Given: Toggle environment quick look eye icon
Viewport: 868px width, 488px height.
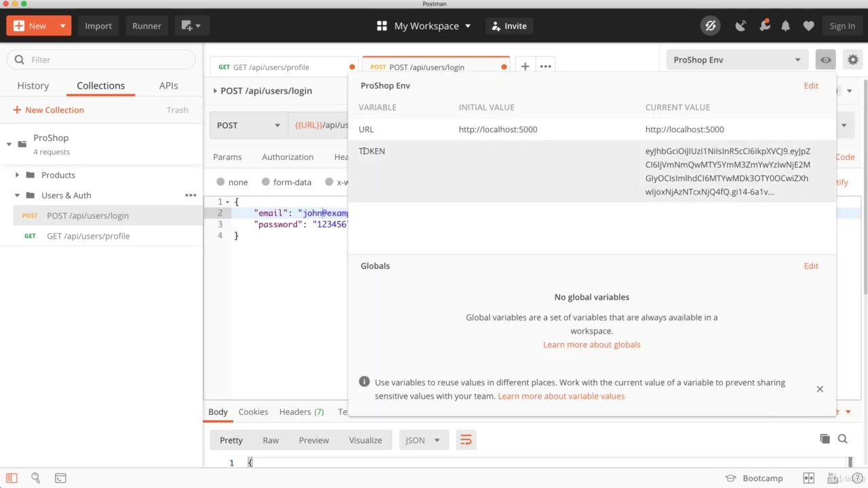Looking at the screenshot, I should click(825, 60).
